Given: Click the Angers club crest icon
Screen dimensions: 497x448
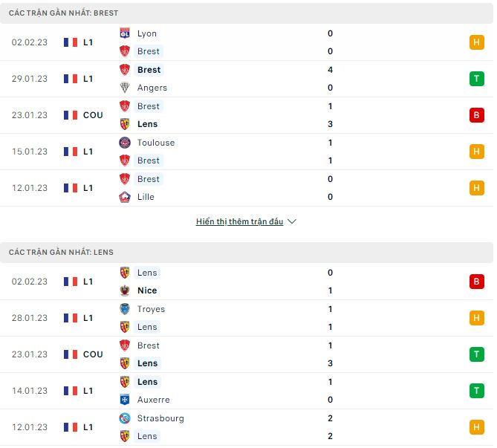Looking at the screenshot, I should tap(125, 88).
